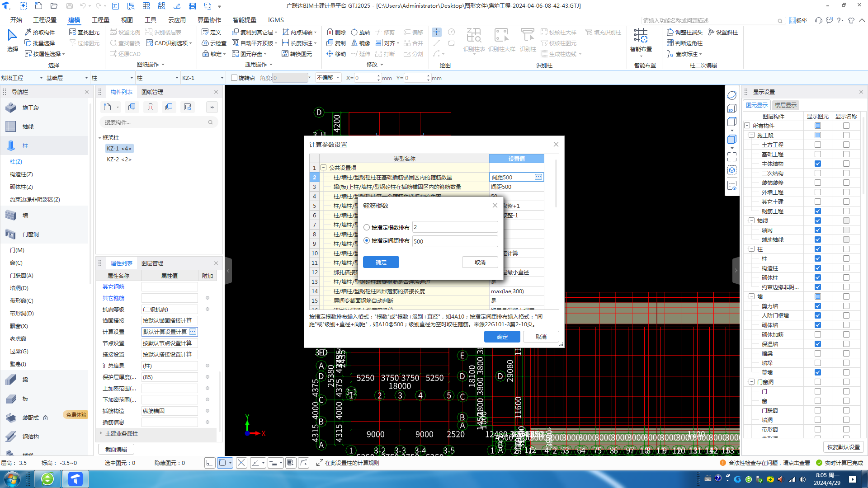The width and height of the screenshot is (868, 488).
Task: Open 不偏移 offset dropdown
Action: (328, 78)
